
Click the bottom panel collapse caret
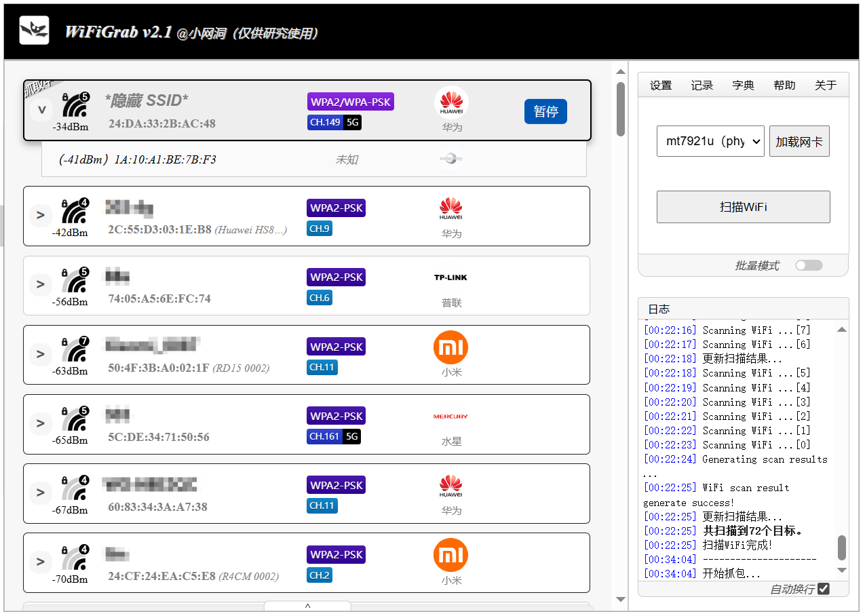tap(307, 606)
